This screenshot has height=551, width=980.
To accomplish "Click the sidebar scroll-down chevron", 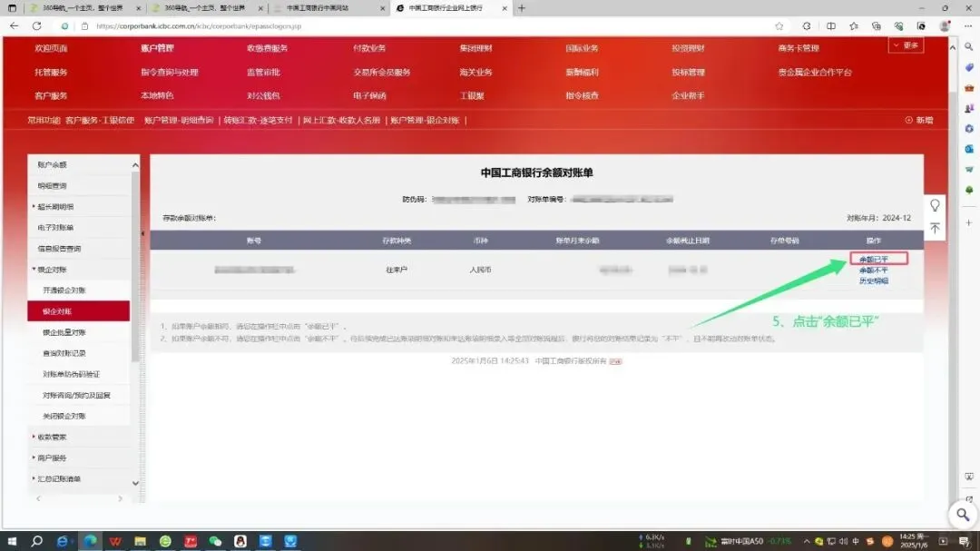I will [x=135, y=484].
